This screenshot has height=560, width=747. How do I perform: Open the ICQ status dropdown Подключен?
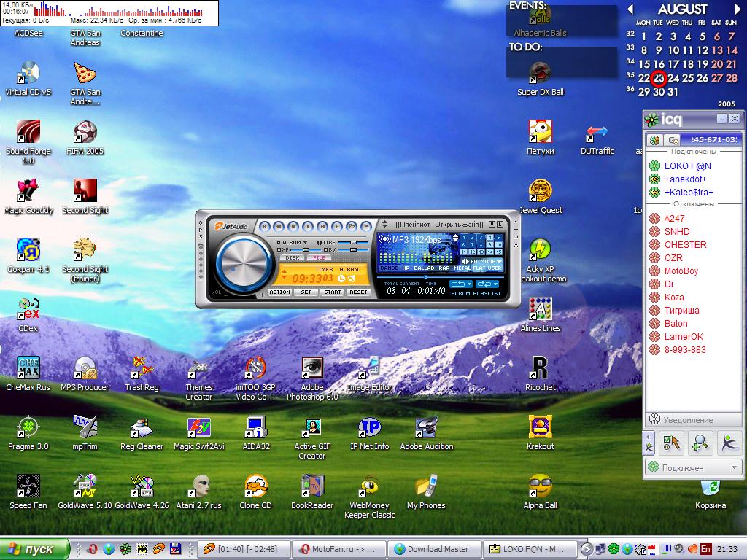pyautogui.click(x=693, y=467)
